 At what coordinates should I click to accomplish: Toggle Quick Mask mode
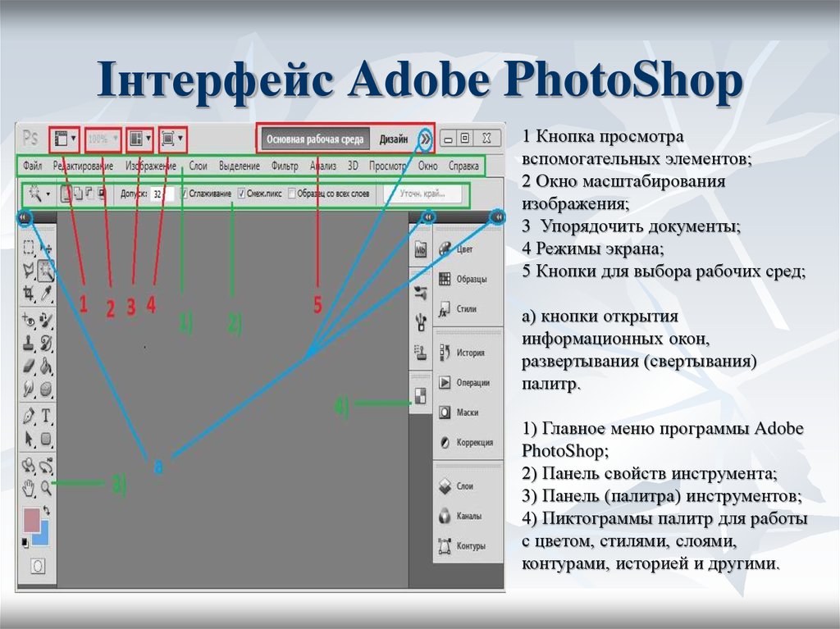point(38,566)
